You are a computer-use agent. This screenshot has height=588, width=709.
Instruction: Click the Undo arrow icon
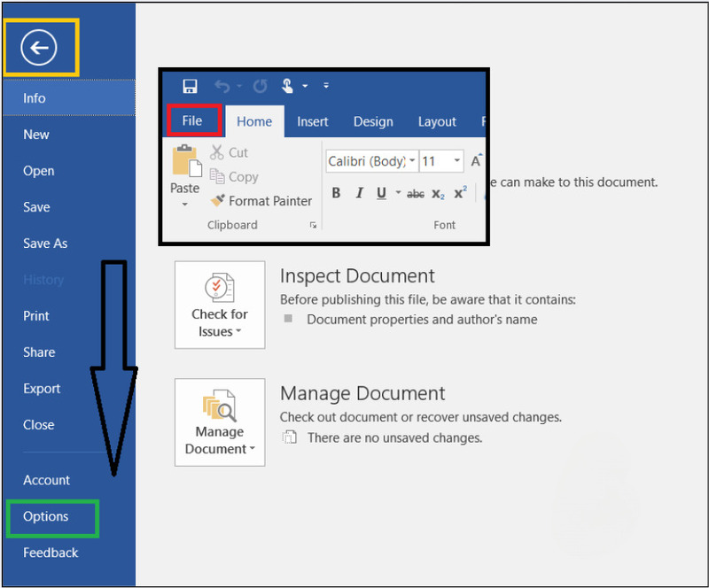click(x=222, y=86)
